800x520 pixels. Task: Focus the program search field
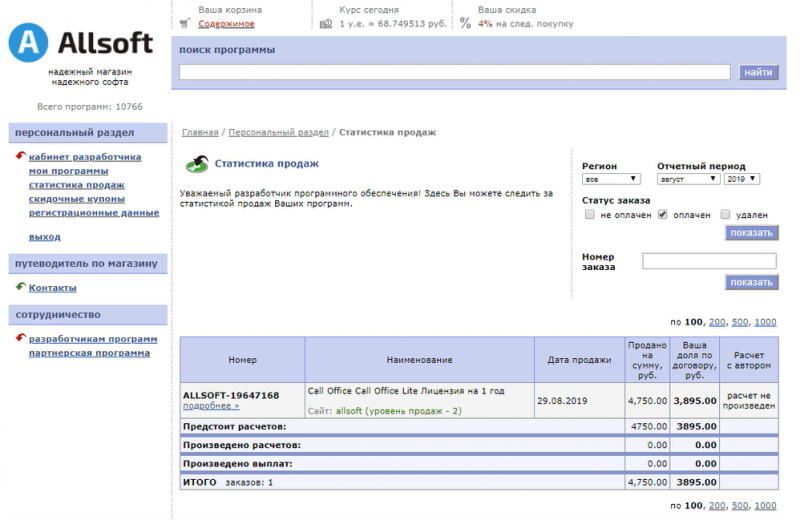455,72
